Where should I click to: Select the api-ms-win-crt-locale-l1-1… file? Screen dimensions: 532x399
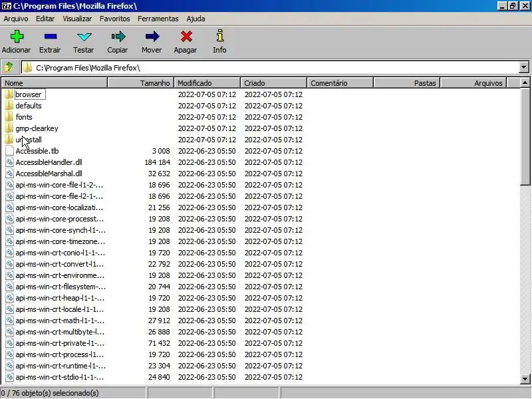(x=60, y=309)
